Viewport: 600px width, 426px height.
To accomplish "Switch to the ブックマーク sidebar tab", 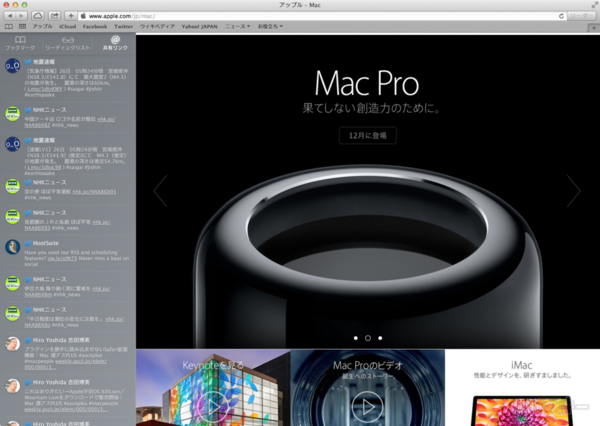I will click(x=20, y=43).
